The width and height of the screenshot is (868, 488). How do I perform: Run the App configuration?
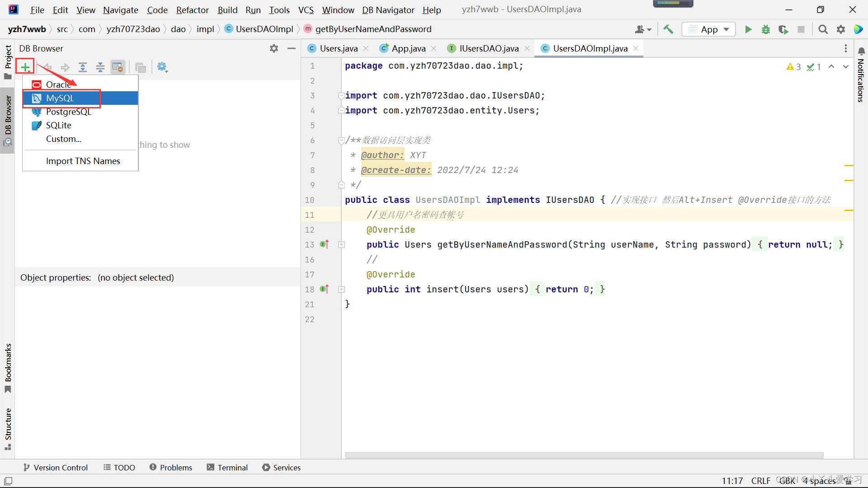click(748, 29)
